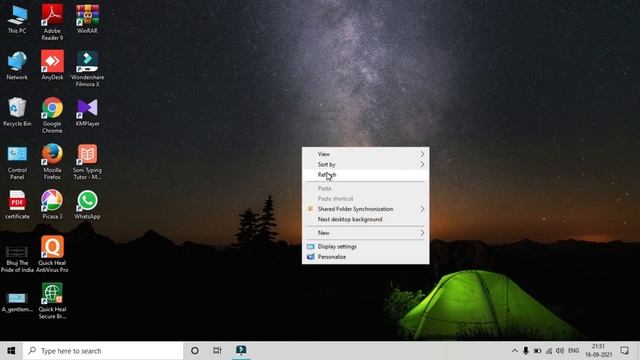This screenshot has width=640, height=360.
Task: Select the Recycle Bin icon
Action: 17,112
